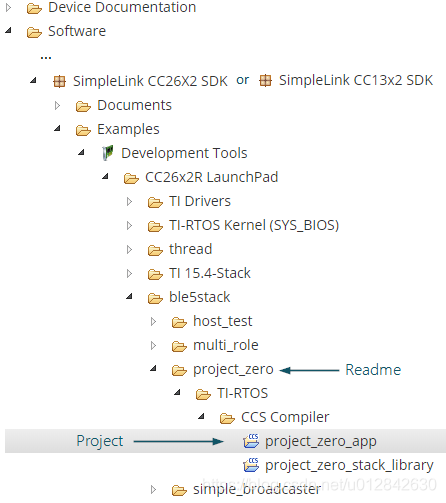Collapse the ble5stack folder arrow

[x=129, y=296]
